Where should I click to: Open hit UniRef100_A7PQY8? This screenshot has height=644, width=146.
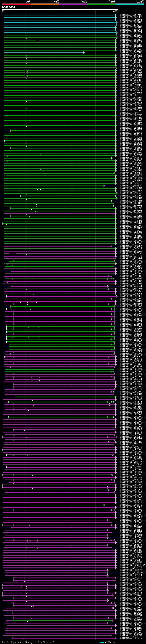[x=131, y=47]
